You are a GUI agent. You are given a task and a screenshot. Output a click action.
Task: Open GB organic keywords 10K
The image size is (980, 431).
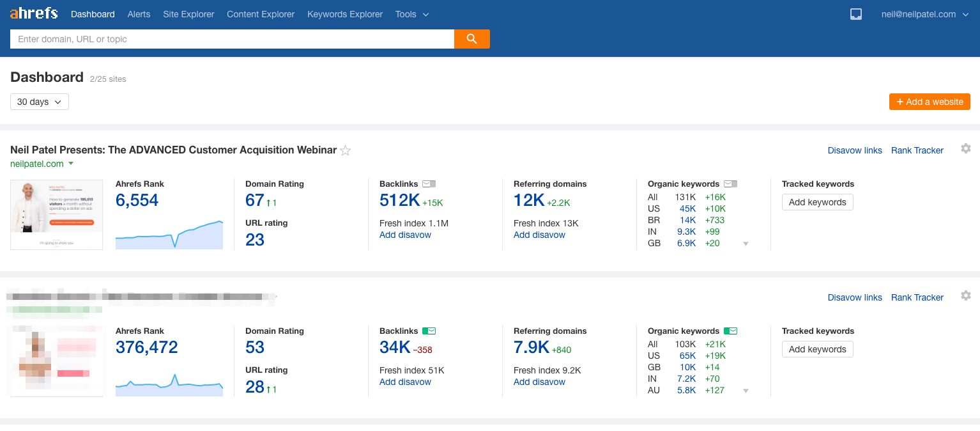[x=687, y=367]
